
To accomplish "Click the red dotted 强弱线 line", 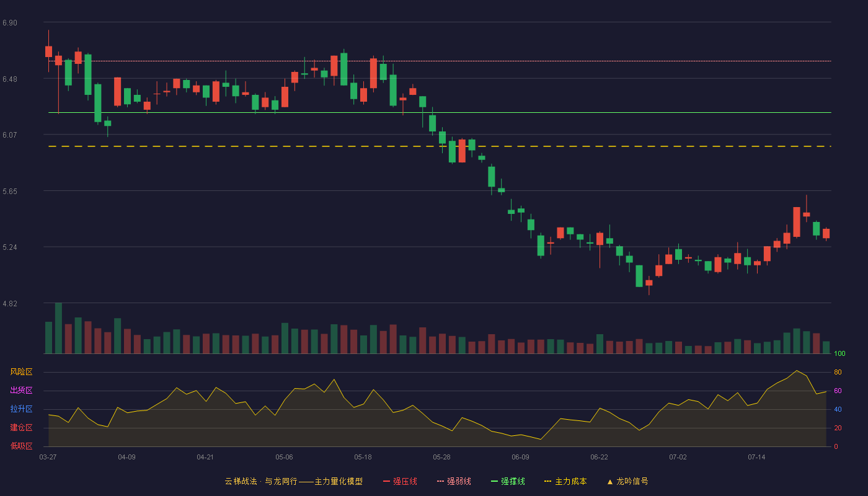I will (440, 61).
